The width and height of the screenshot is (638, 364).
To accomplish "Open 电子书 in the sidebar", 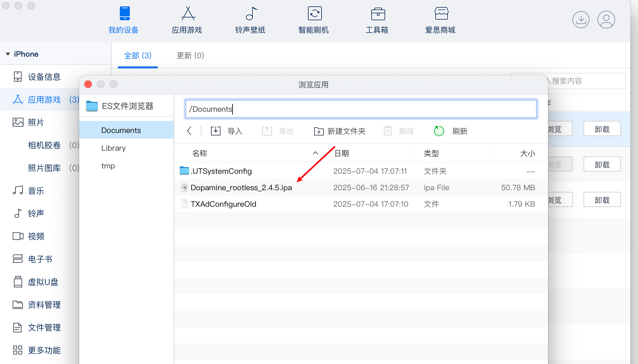I will (40, 259).
